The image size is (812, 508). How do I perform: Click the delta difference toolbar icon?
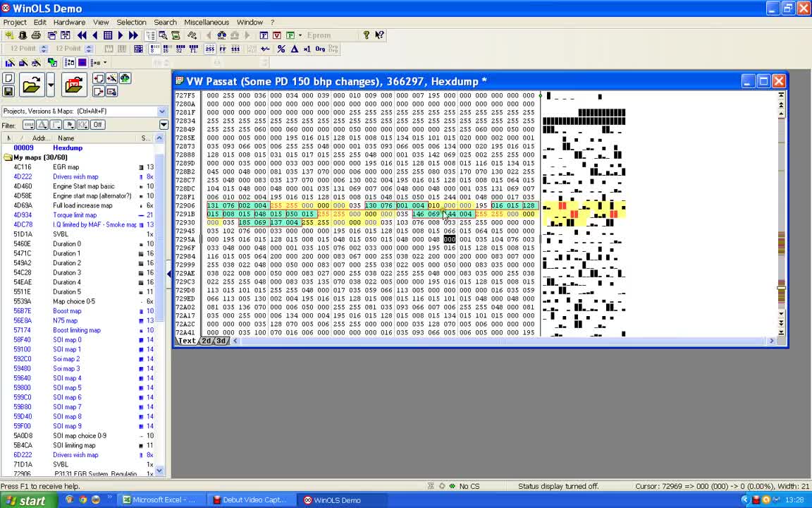295,49
